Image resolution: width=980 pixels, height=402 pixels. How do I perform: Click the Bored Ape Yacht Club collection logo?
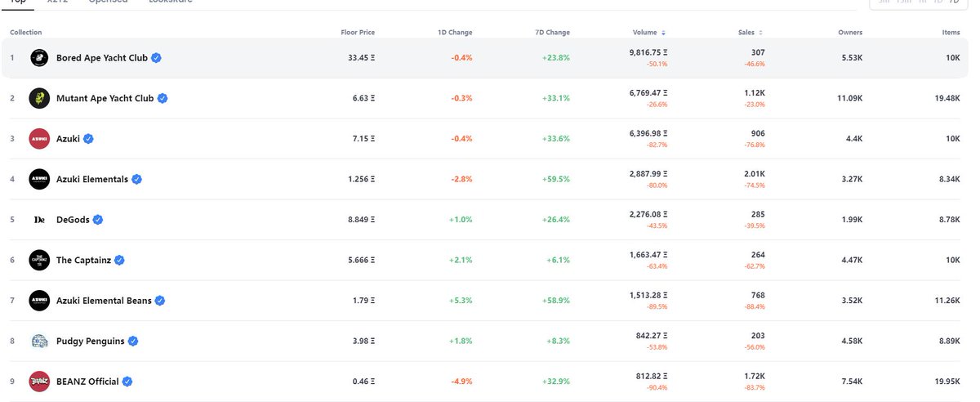(39, 58)
